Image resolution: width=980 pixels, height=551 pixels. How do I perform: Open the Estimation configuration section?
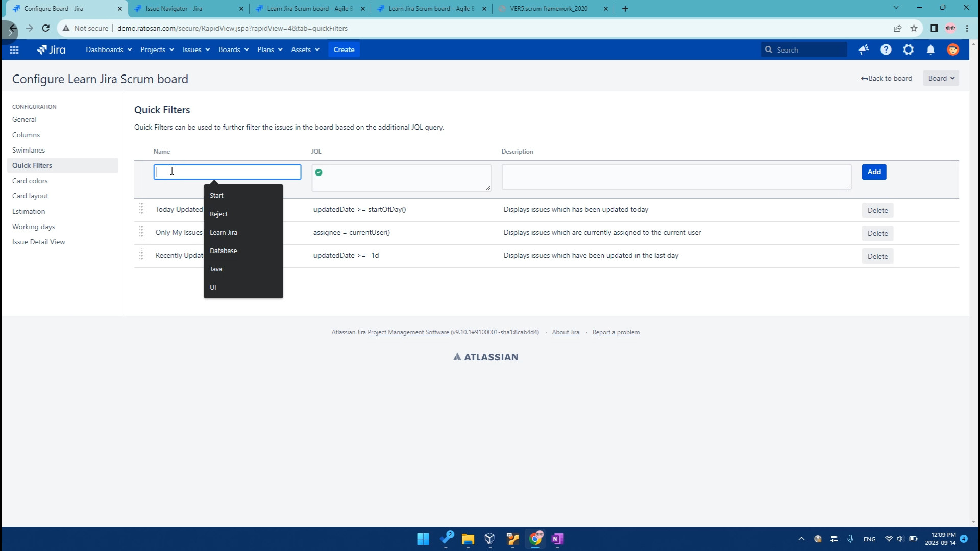pos(29,211)
